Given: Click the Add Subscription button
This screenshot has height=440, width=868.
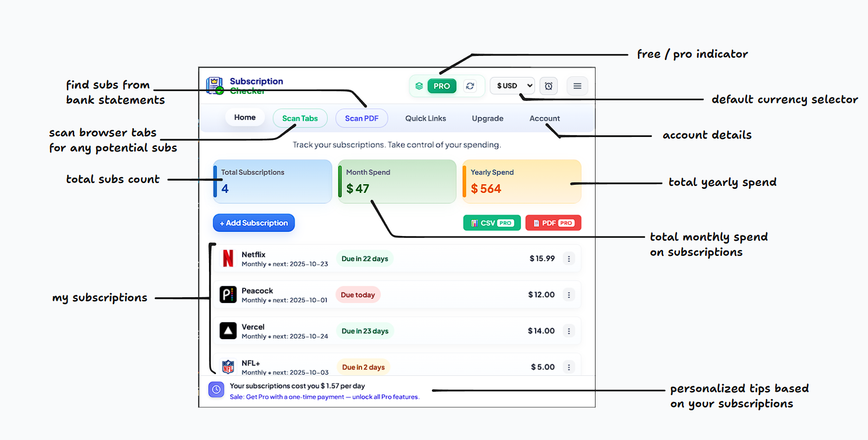Looking at the screenshot, I should click(x=254, y=223).
